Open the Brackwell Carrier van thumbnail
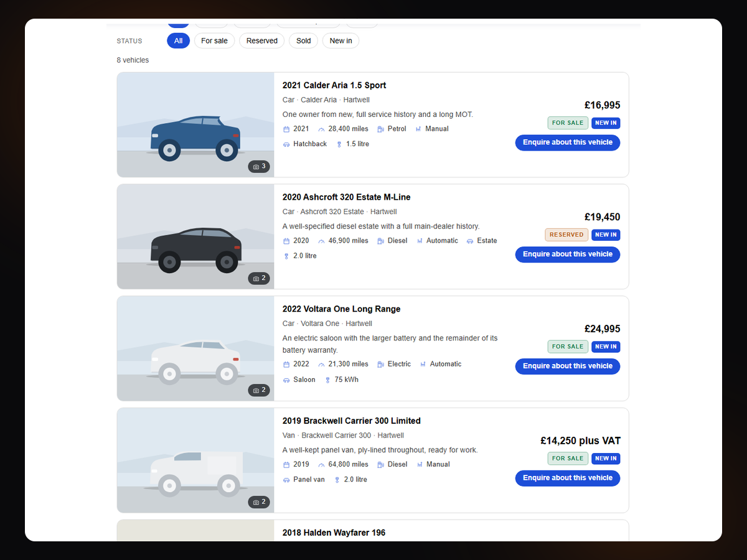This screenshot has height=560, width=747. [195, 460]
